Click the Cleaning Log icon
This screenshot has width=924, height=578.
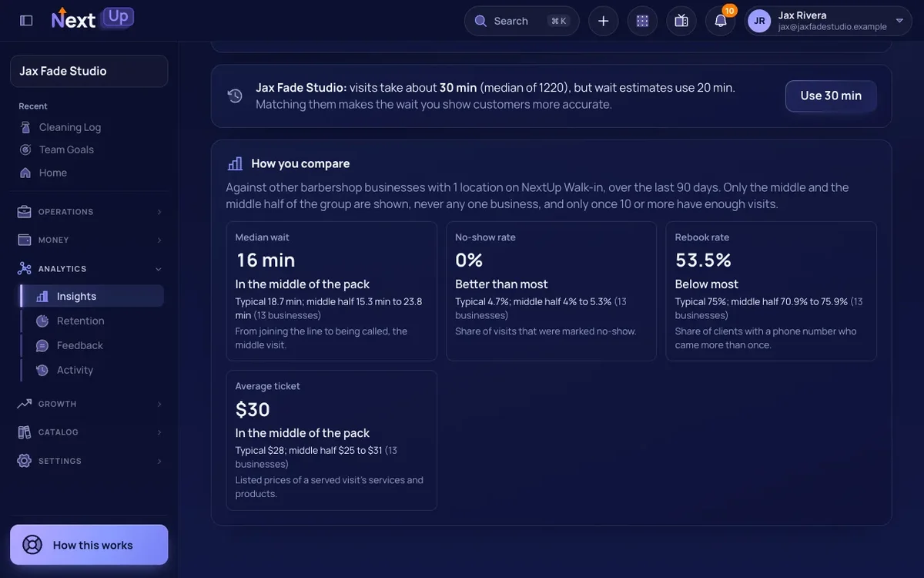[25, 127]
